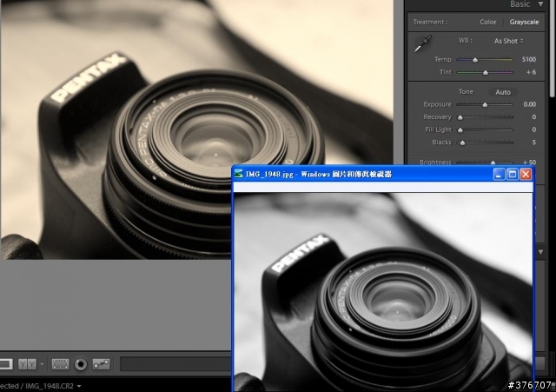Edit the Blacks value 5
The width and height of the screenshot is (556, 392).
pos(533,143)
